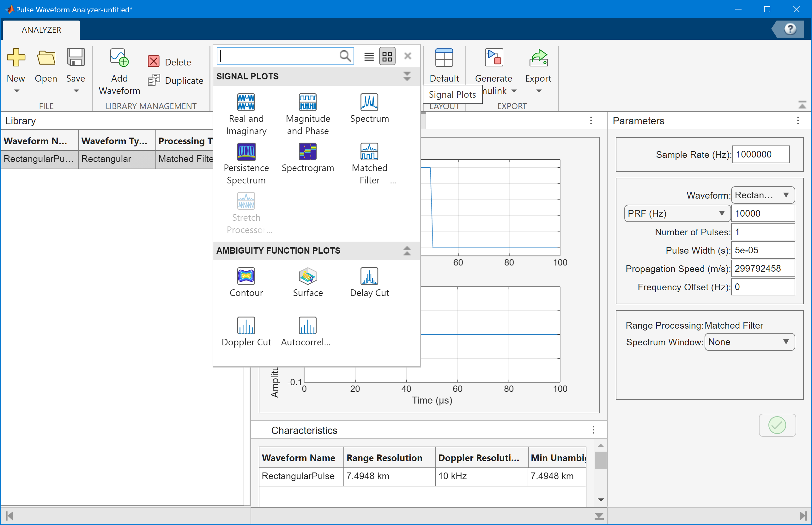Choose the Magnitude and Phase plot
812x525 pixels.
pyautogui.click(x=307, y=102)
